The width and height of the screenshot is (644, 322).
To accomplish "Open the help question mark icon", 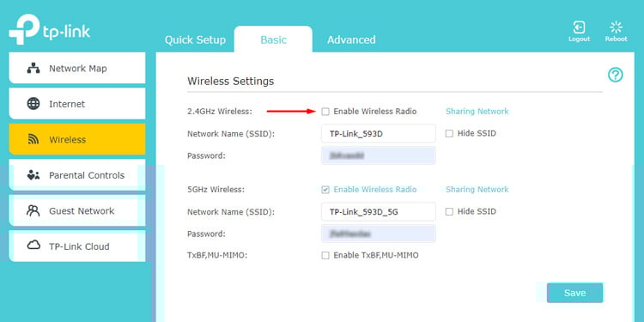I will pyautogui.click(x=616, y=75).
